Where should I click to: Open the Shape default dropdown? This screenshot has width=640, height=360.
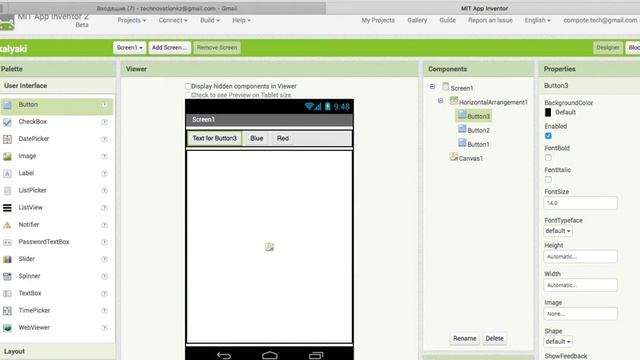(x=558, y=342)
